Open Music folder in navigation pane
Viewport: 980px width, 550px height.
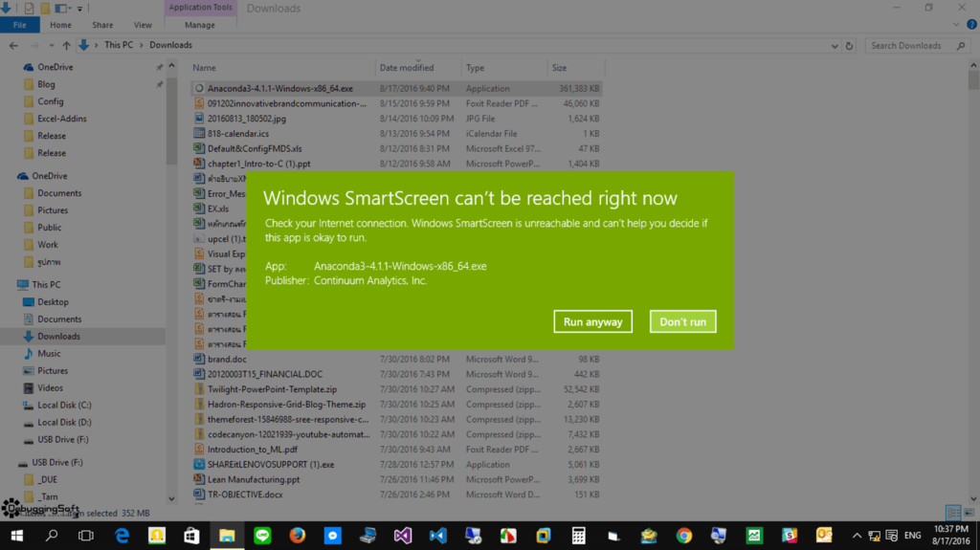click(49, 354)
